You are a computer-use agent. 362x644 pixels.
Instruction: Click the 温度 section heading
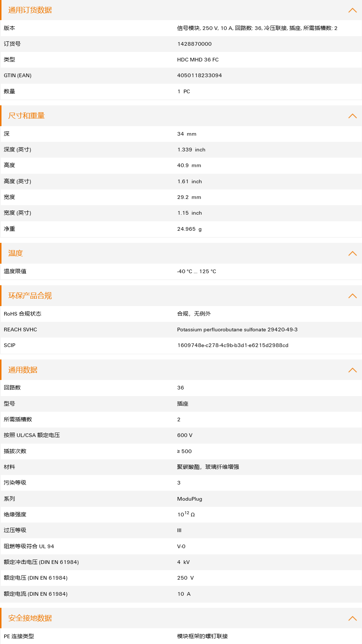[15, 253]
